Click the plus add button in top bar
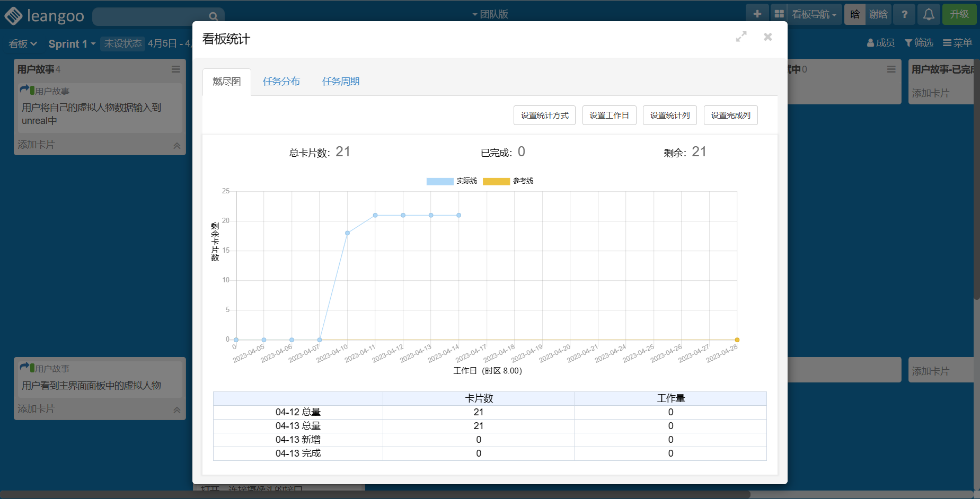This screenshot has width=980, height=499. pos(757,14)
